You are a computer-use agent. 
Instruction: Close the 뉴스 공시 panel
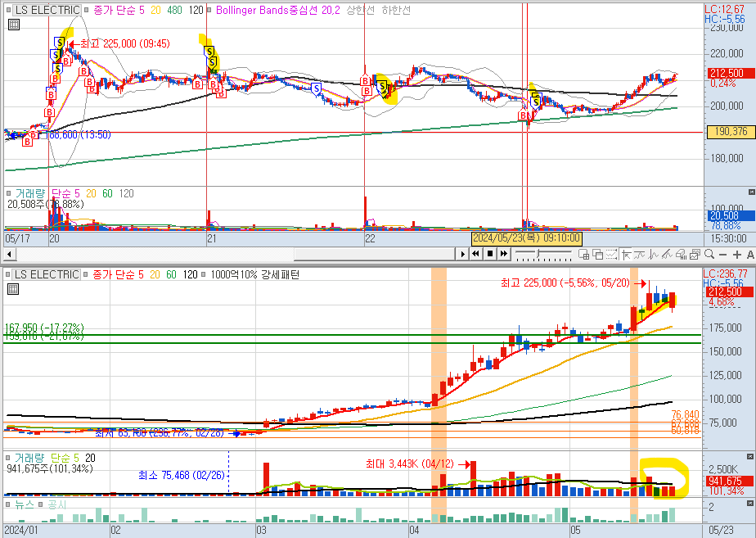coord(750,504)
